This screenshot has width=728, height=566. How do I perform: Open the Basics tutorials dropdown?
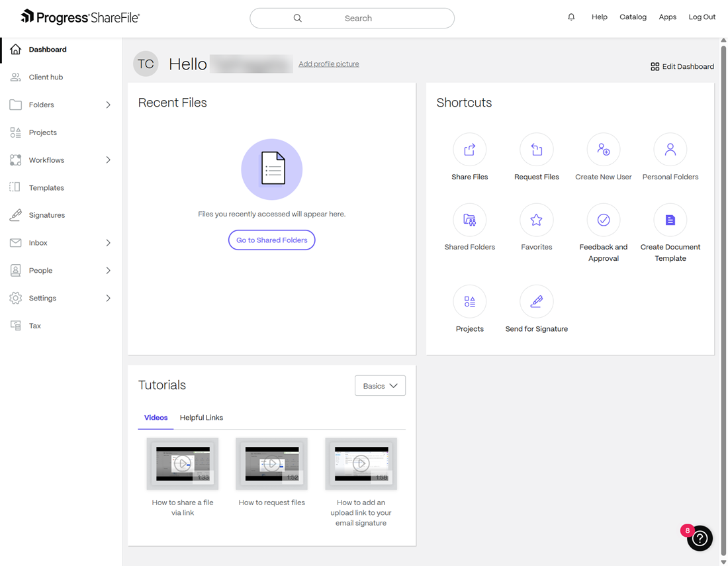(x=380, y=386)
